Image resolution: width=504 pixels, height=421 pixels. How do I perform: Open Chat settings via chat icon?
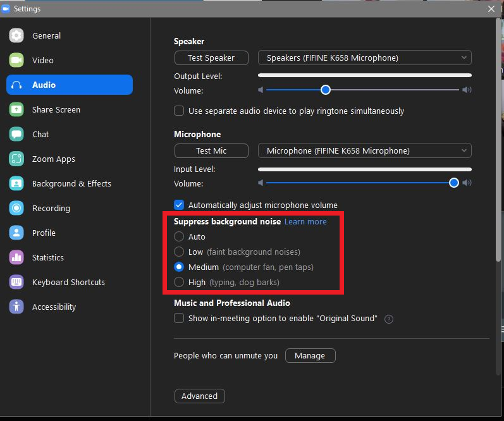(16, 135)
